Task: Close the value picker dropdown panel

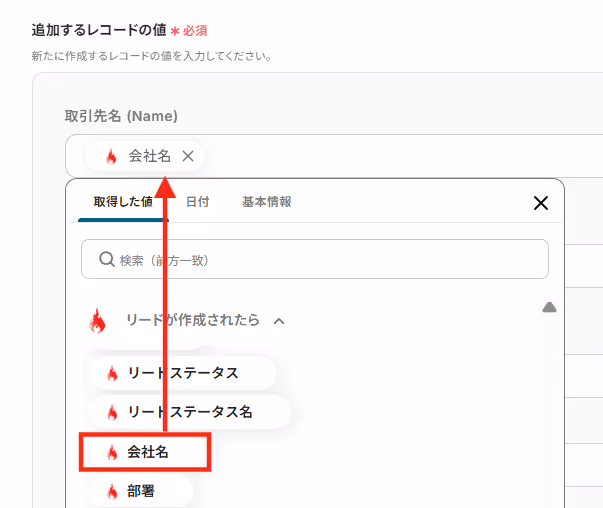Action: [541, 203]
